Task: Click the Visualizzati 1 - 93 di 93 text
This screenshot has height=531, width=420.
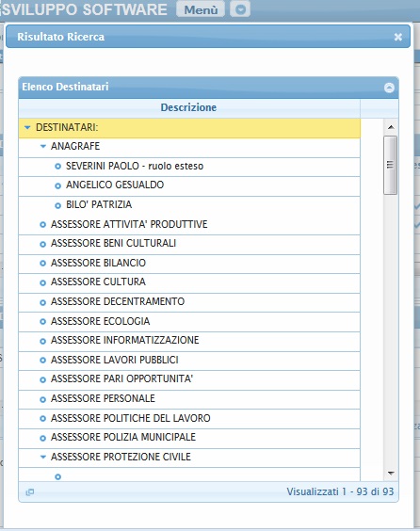Action: tap(340, 491)
